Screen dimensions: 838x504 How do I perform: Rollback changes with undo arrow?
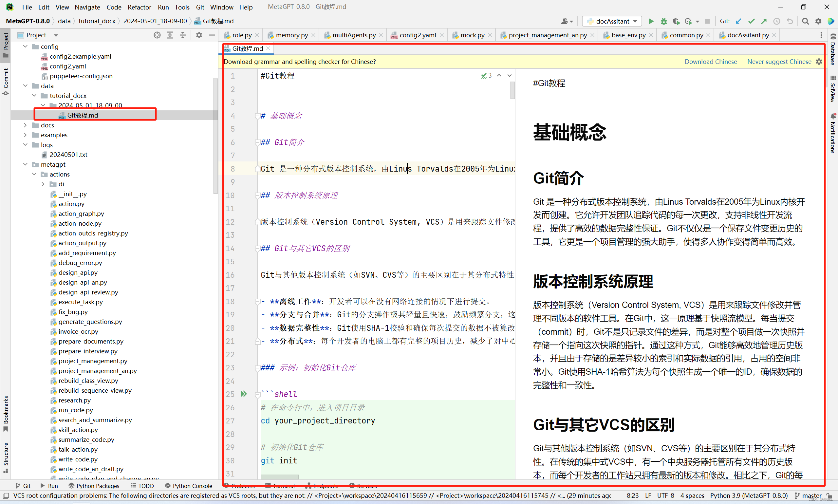[x=790, y=21]
